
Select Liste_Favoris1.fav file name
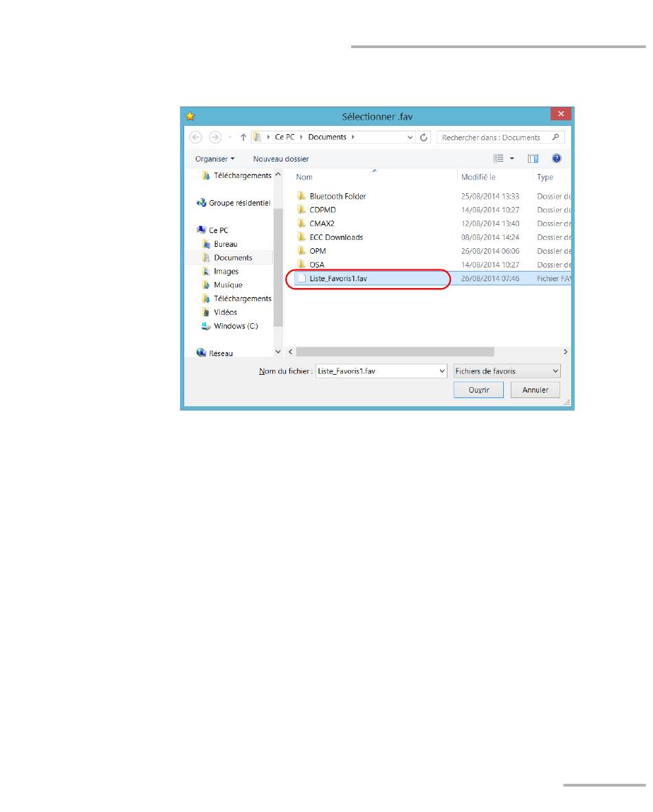(338, 278)
